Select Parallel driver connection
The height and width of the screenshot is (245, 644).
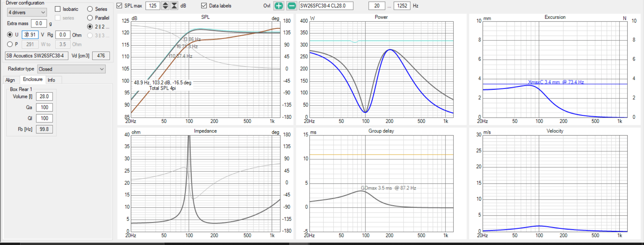click(x=90, y=18)
